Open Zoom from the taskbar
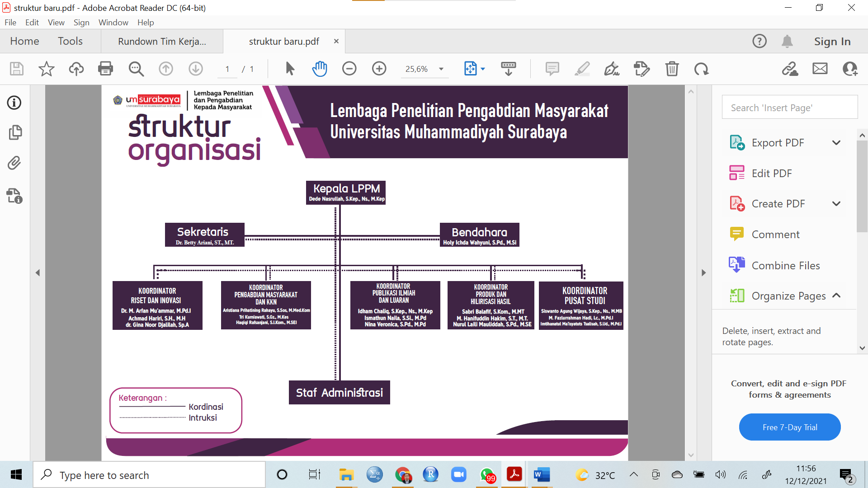The height and width of the screenshot is (488, 868). 458,474
